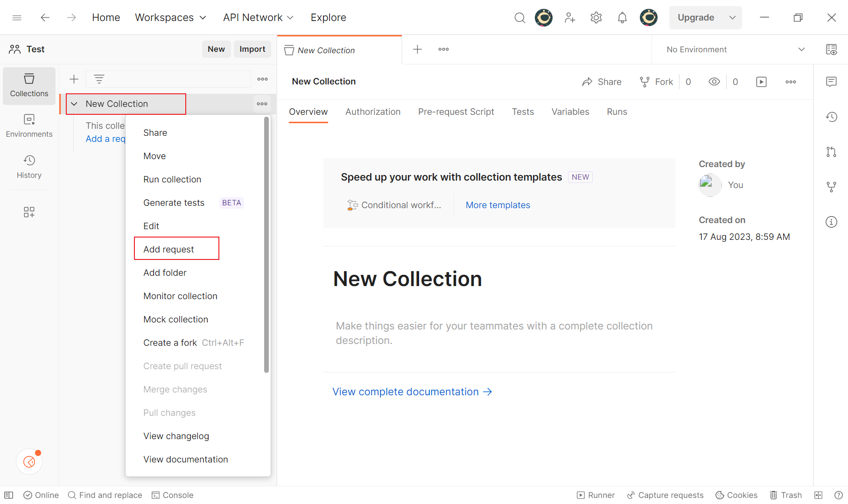Toggle watch collection eye icon
The image size is (848, 504).
point(714,82)
